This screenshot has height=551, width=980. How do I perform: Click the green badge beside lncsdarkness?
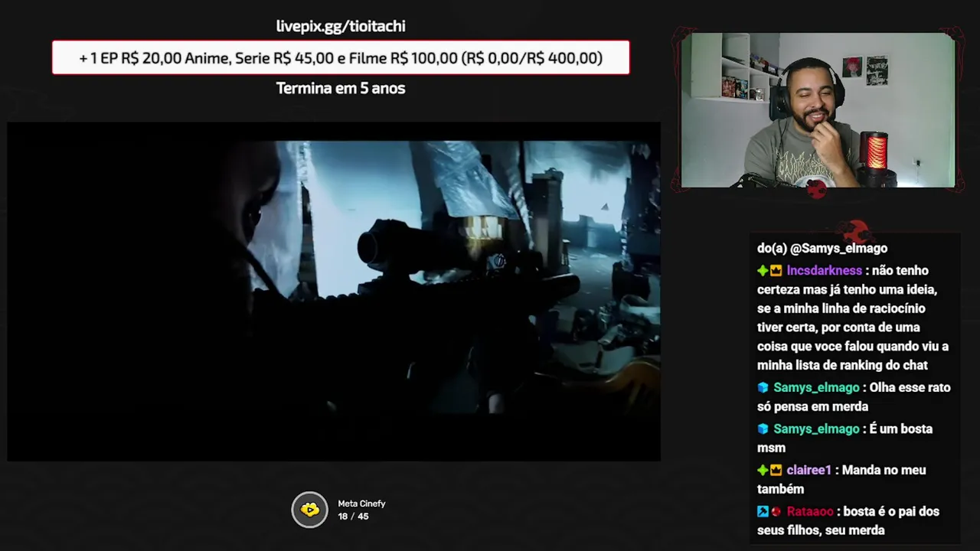click(763, 271)
